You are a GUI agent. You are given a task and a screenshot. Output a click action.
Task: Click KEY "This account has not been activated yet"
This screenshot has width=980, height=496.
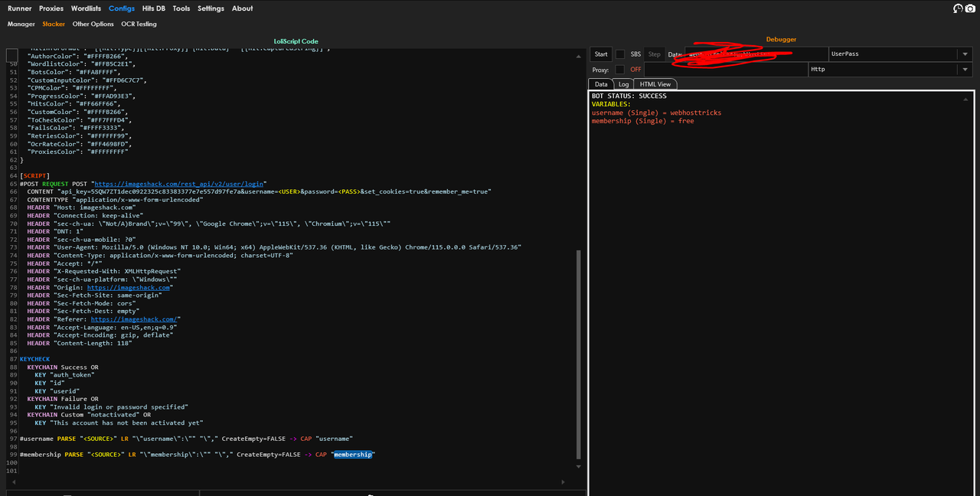pyautogui.click(x=119, y=423)
